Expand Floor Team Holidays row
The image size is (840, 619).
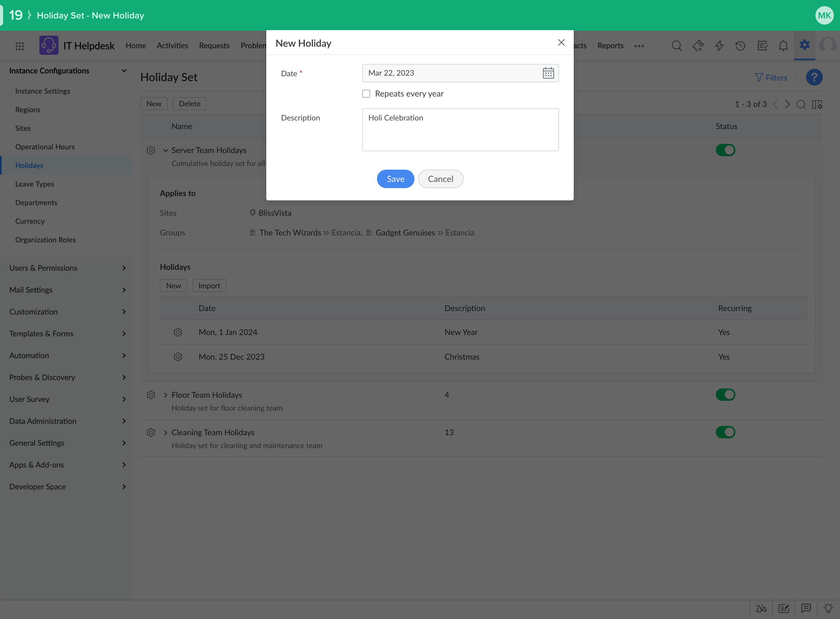click(165, 395)
